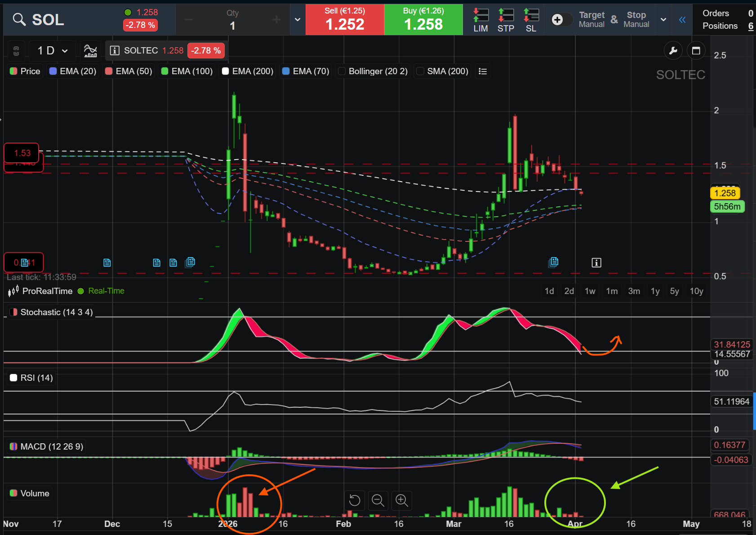Open the RSI (14) settings
Screen dimensions: 756x535
31,378
